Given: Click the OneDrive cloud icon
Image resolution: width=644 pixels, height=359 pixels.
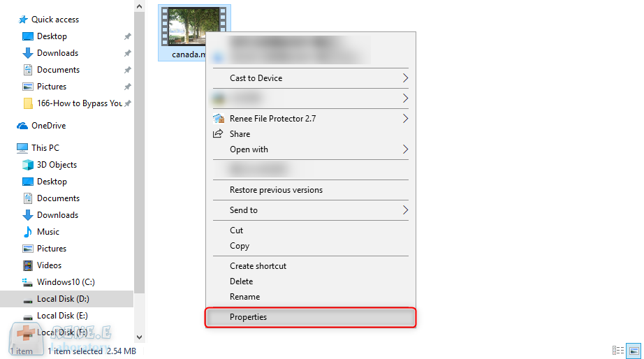Looking at the screenshot, I should [x=22, y=126].
